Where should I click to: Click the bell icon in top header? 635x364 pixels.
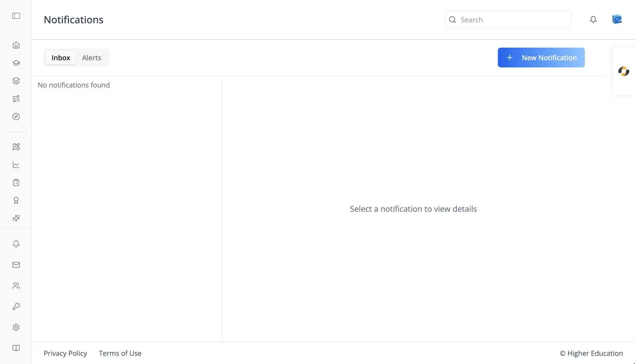593,20
